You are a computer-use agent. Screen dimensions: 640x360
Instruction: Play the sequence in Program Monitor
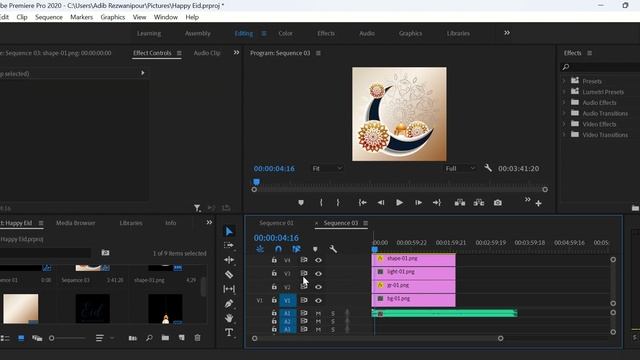400,202
